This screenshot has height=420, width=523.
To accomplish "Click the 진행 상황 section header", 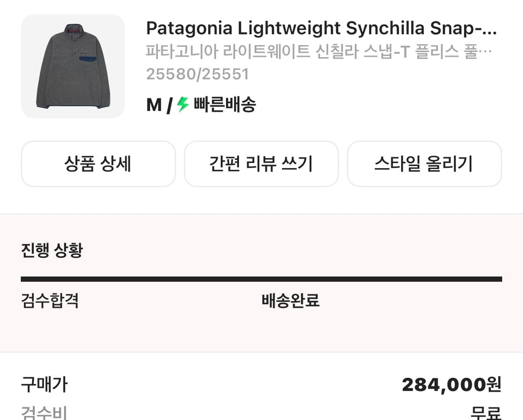I will (x=51, y=249).
